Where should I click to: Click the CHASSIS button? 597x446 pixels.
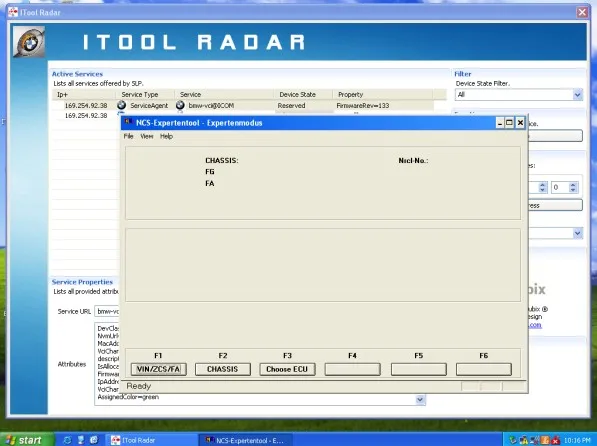tap(223, 369)
